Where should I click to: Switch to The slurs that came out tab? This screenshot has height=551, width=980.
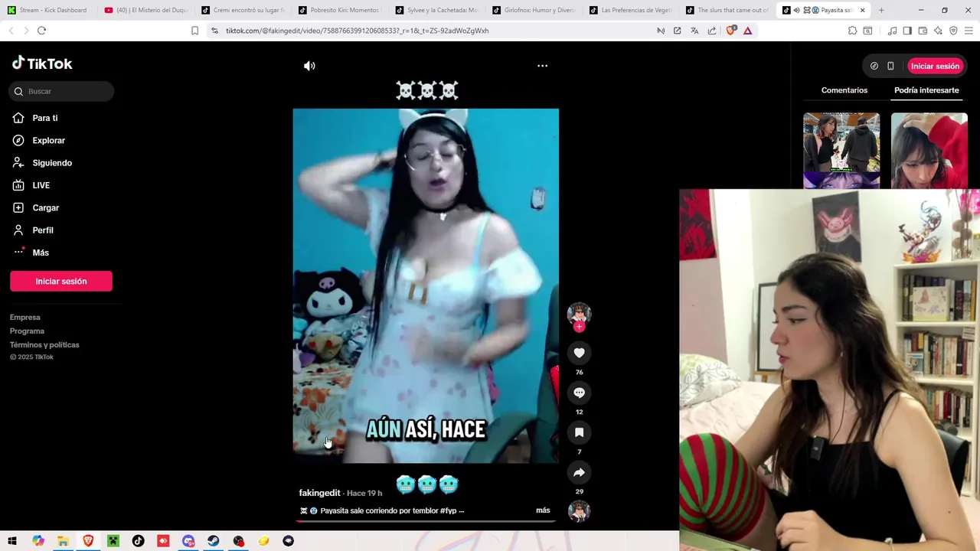727,10
